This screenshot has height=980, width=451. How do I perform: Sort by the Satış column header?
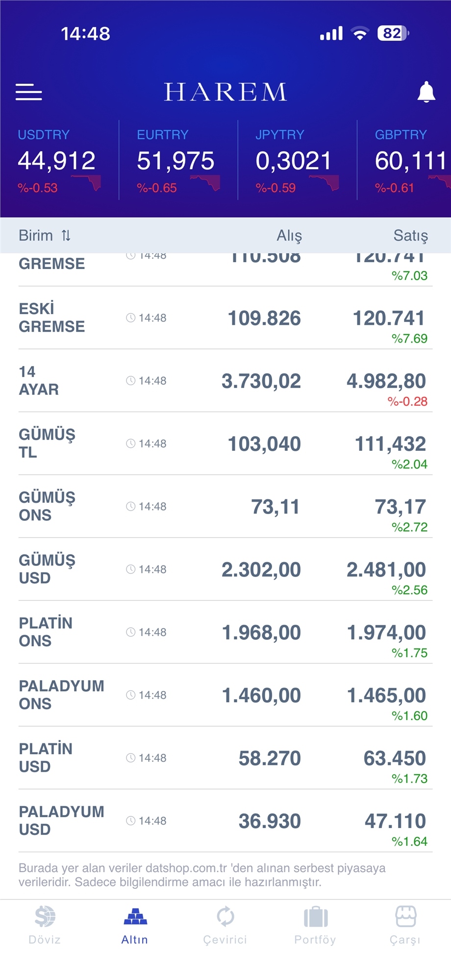click(x=410, y=236)
